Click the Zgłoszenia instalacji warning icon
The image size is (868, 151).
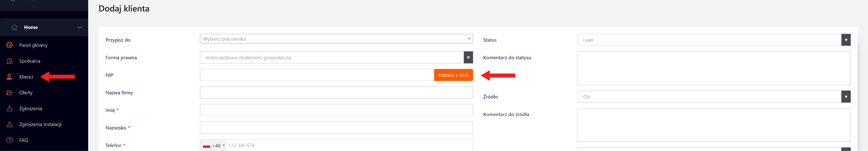click(10, 124)
